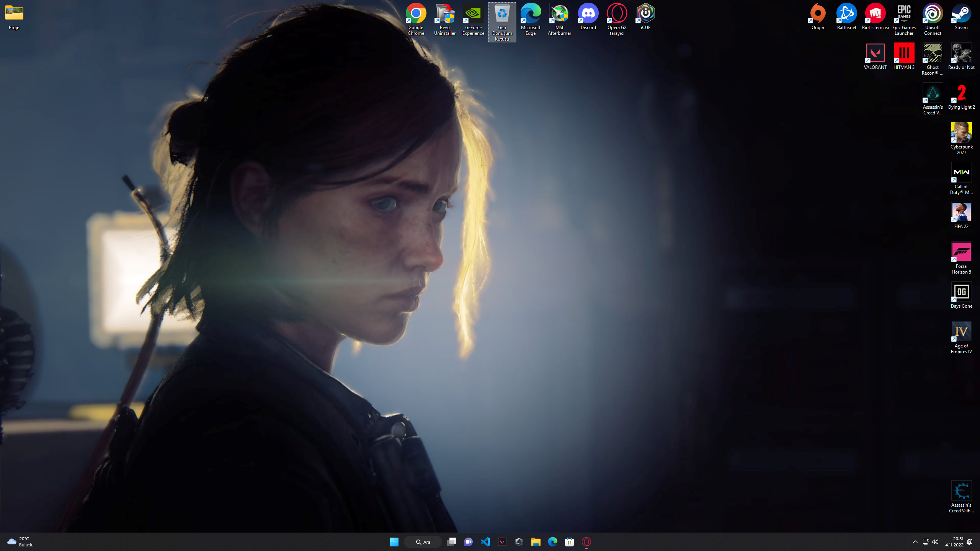This screenshot has height=551, width=980.
Task: Open the notification bell in the taskbar
Action: pos(970,542)
